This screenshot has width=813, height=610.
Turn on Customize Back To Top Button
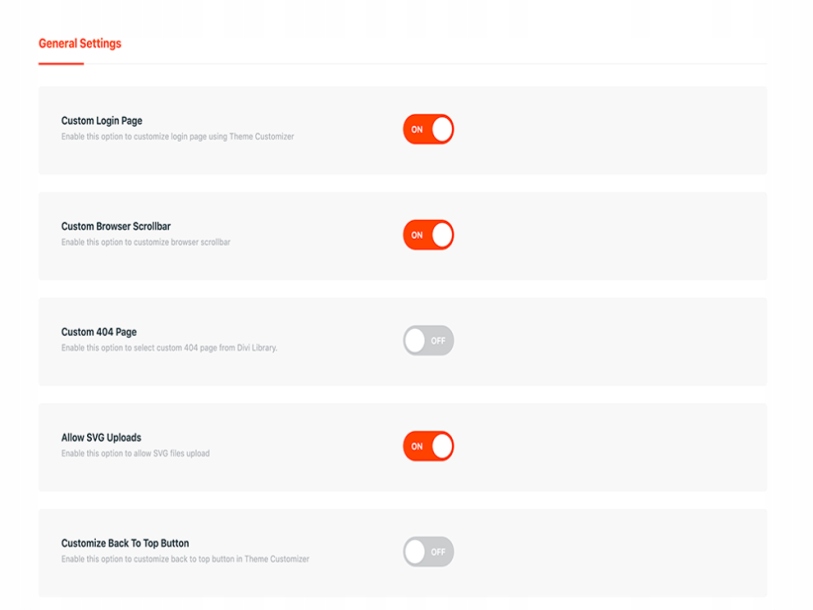pos(428,551)
